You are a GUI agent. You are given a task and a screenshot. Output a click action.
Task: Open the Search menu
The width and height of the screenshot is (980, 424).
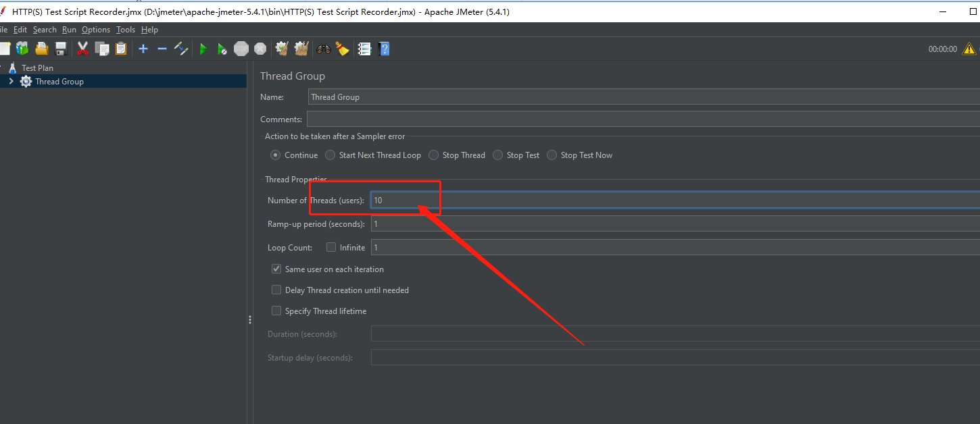pos(45,30)
